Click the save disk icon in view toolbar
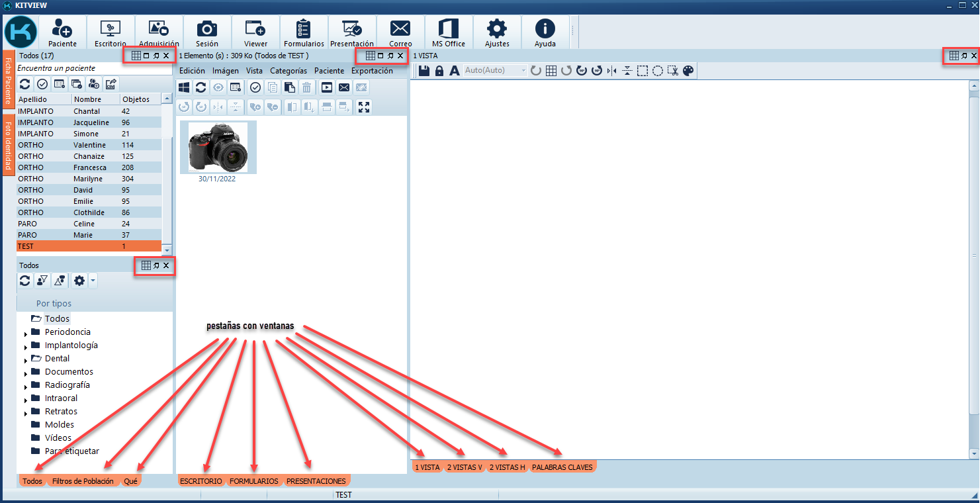The width and height of the screenshot is (980, 503). click(424, 71)
